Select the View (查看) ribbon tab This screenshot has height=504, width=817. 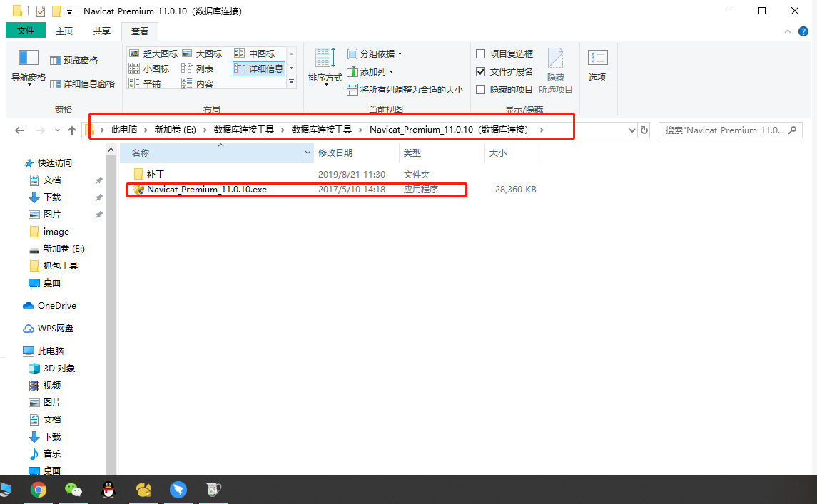pyautogui.click(x=140, y=31)
